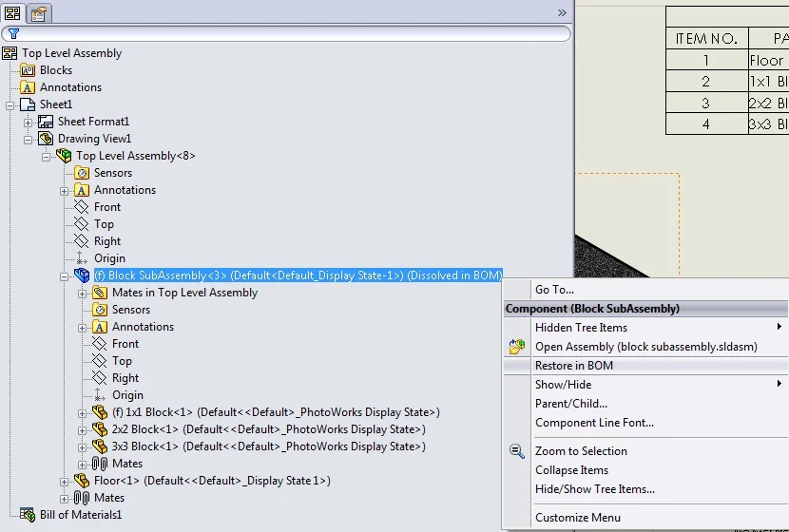Open the Hidden Tree Items submenu arrow
Viewport: 789px width, 532px height.
point(779,327)
